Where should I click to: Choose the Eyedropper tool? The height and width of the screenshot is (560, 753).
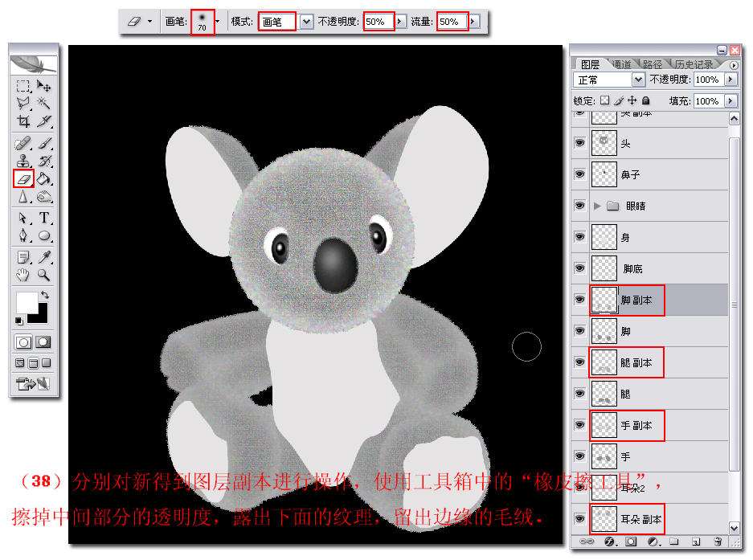(x=44, y=257)
